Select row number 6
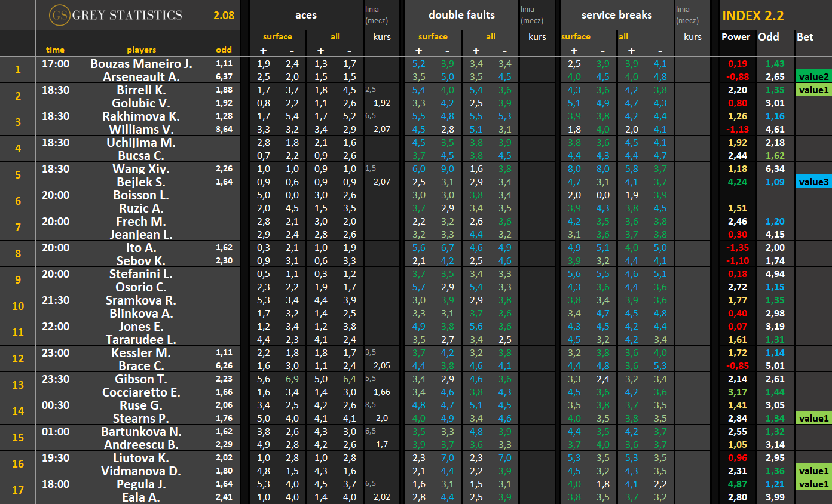Screen dimensions: 832x504 pyautogui.click(x=17, y=201)
